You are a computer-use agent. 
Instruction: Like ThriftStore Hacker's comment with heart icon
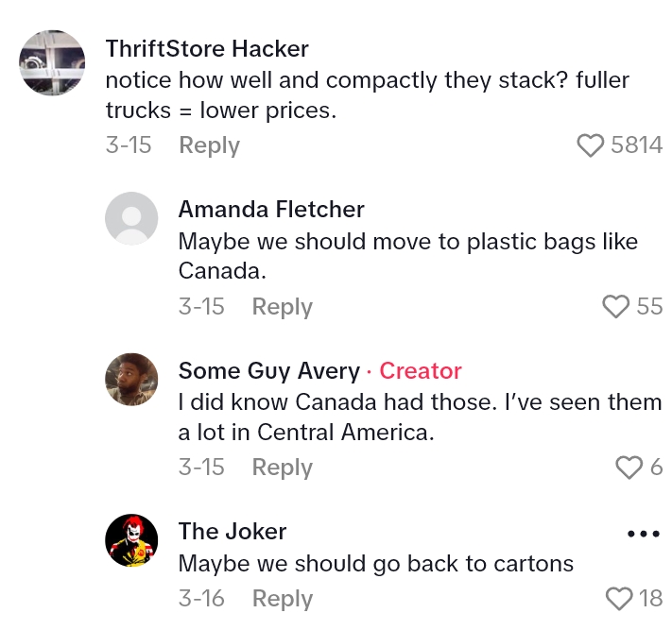[591, 145]
